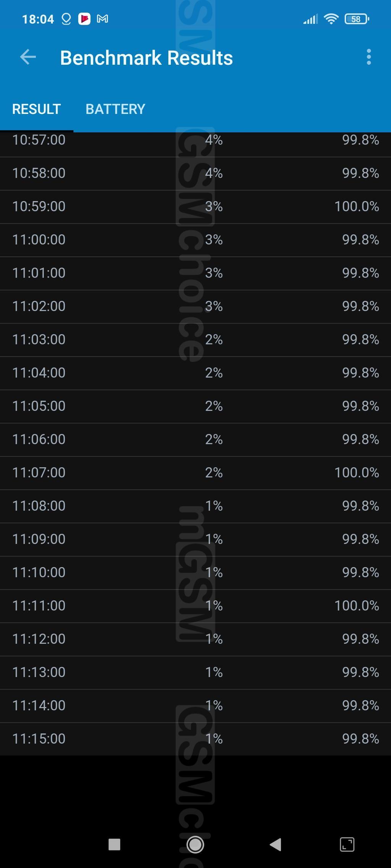Select the RESULT tab
The width and height of the screenshot is (391, 868).
coord(37,109)
